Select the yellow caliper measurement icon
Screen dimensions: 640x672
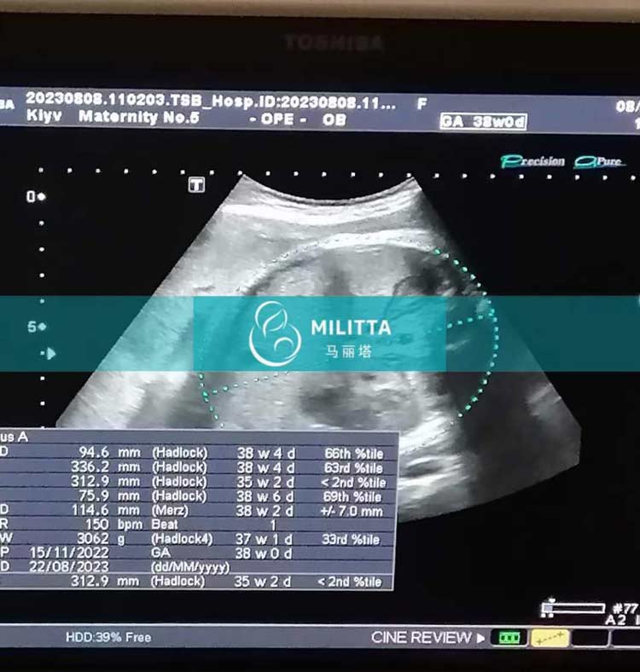pos(550,637)
